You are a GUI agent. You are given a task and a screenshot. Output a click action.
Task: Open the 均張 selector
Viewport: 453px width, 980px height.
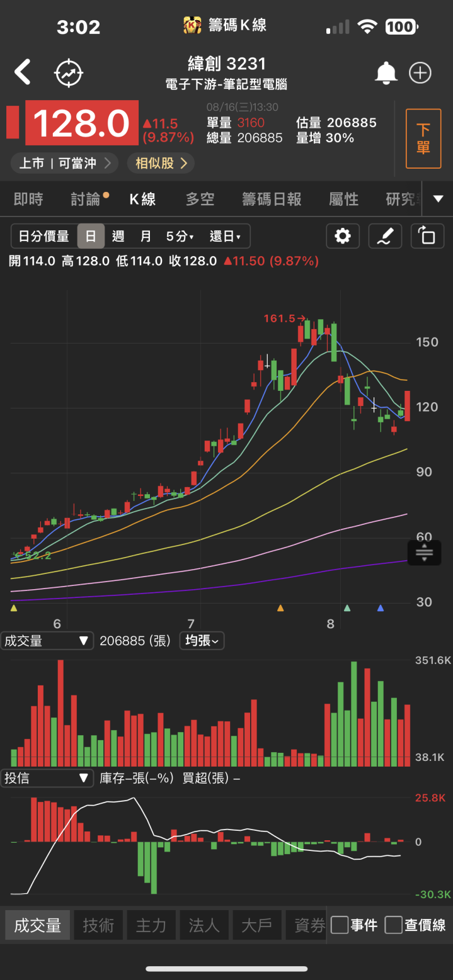202,641
